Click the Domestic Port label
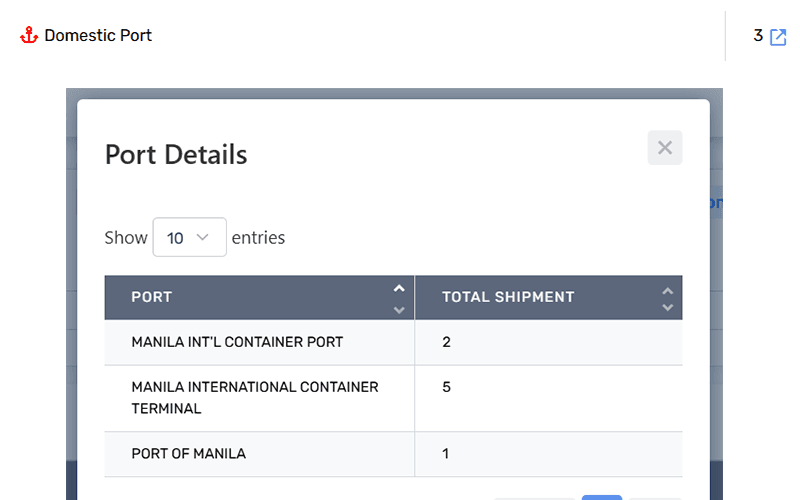The image size is (800, 500). click(x=98, y=36)
